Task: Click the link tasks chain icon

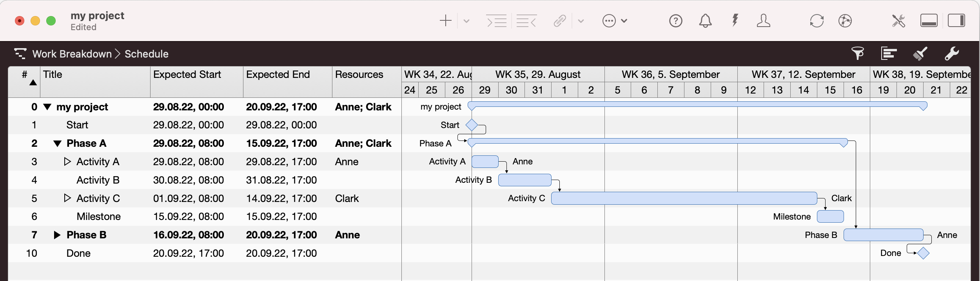Action: 560,21
